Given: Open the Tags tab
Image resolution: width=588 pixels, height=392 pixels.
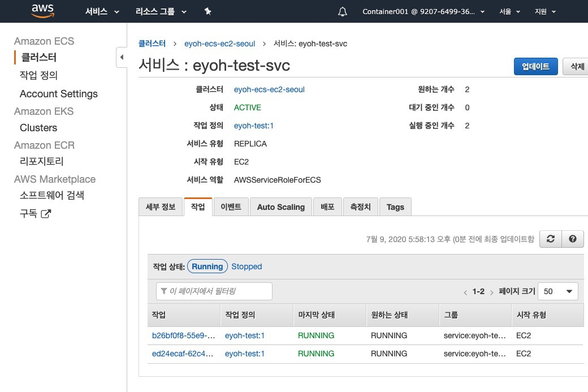Looking at the screenshot, I should 395,206.
